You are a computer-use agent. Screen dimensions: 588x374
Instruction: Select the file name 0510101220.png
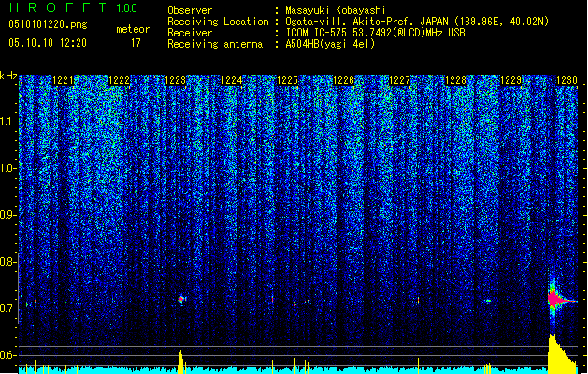48,24
